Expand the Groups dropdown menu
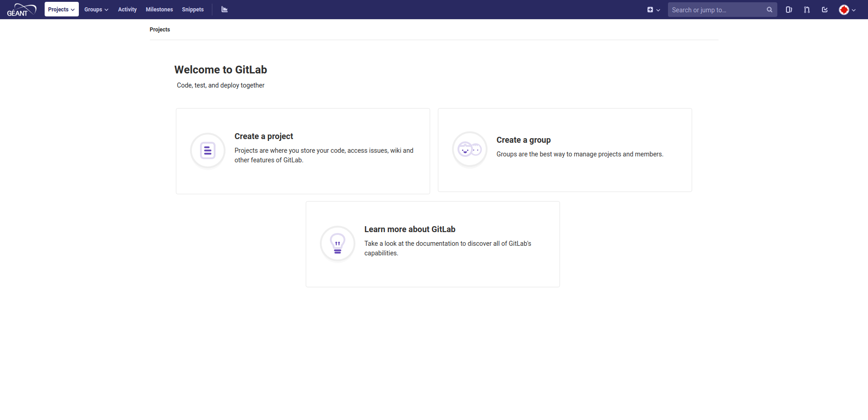 coord(96,10)
